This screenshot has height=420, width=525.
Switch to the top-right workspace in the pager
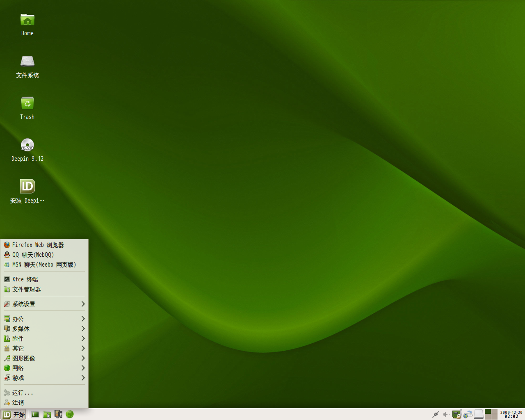(494, 411)
